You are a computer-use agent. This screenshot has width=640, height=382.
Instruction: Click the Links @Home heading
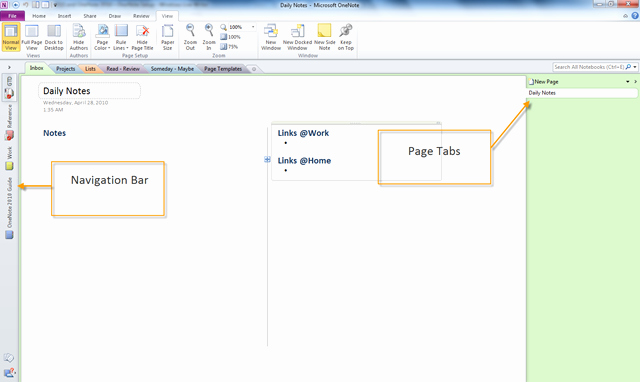pyautogui.click(x=304, y=161)
